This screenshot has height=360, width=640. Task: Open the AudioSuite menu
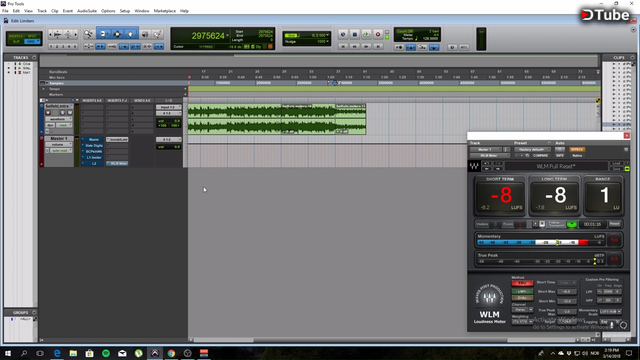coord(87,11)
